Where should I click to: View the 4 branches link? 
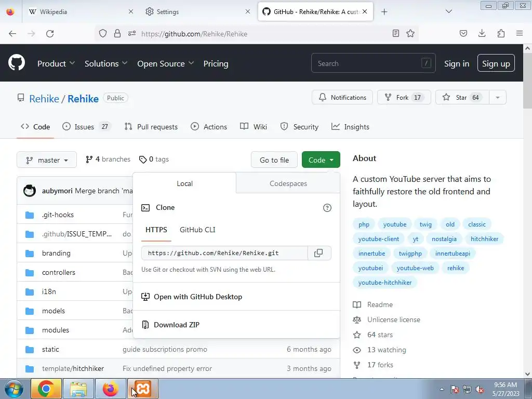[x=108, y=159]
